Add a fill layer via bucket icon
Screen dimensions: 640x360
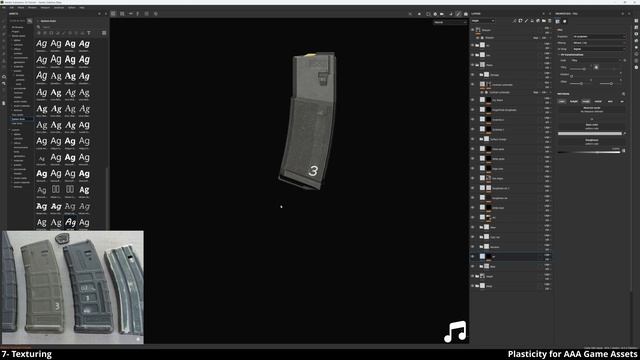pyautogui.click(x=532, y=21)
